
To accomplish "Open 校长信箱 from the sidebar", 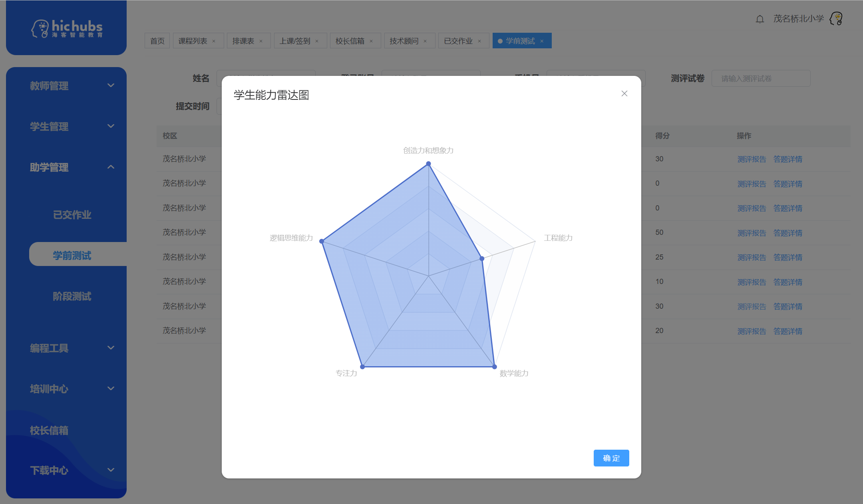I will pyautogui.click(x=49, y=430).
